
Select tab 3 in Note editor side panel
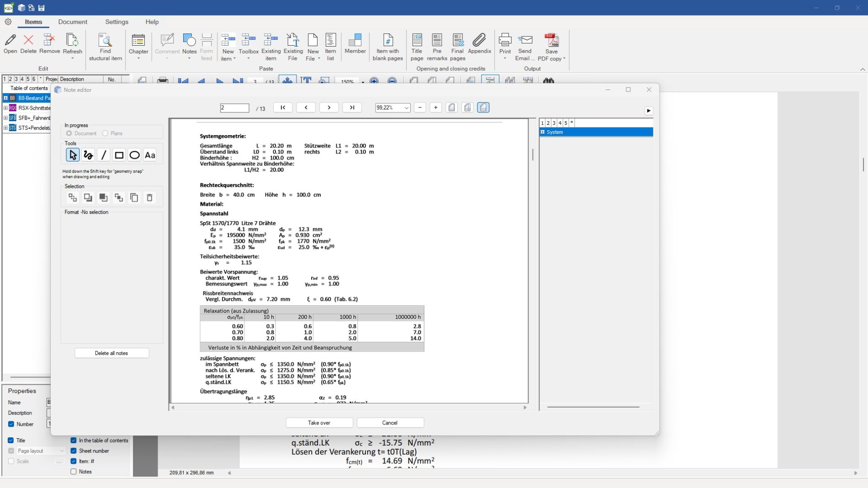coord(554,123)
